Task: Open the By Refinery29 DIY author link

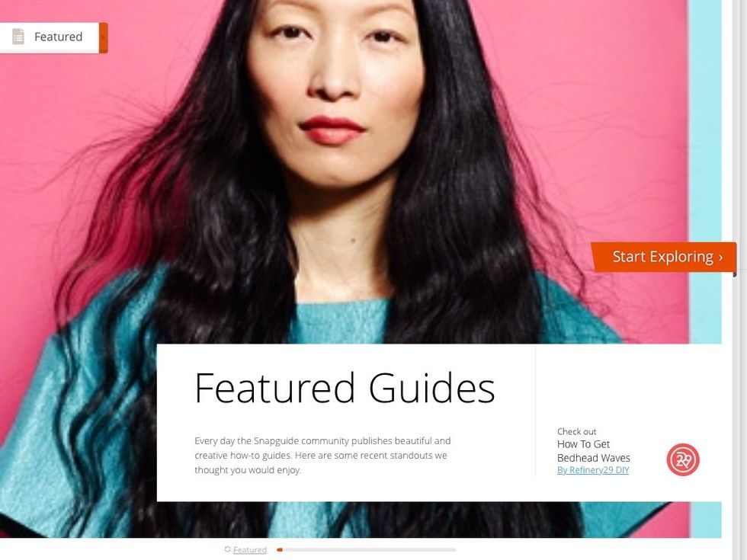Action: tap(593, 470)
